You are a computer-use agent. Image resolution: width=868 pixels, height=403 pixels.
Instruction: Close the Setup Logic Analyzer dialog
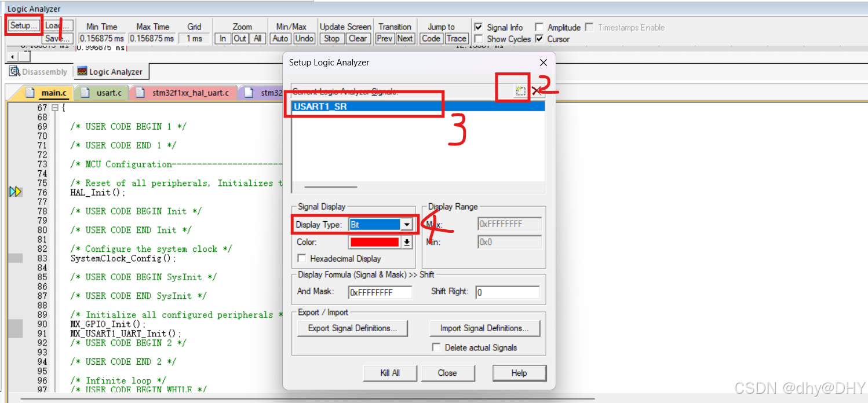point(543,63)
